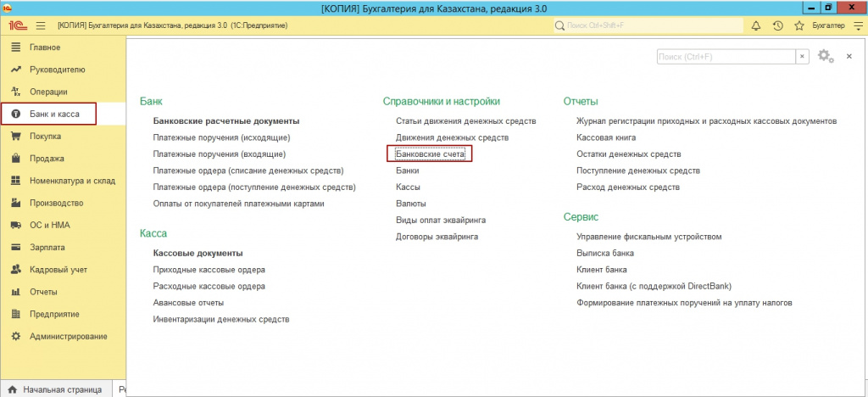868x397 pixels.
Task: Click the Руководителю chart icon
Action: coord(16,70)
